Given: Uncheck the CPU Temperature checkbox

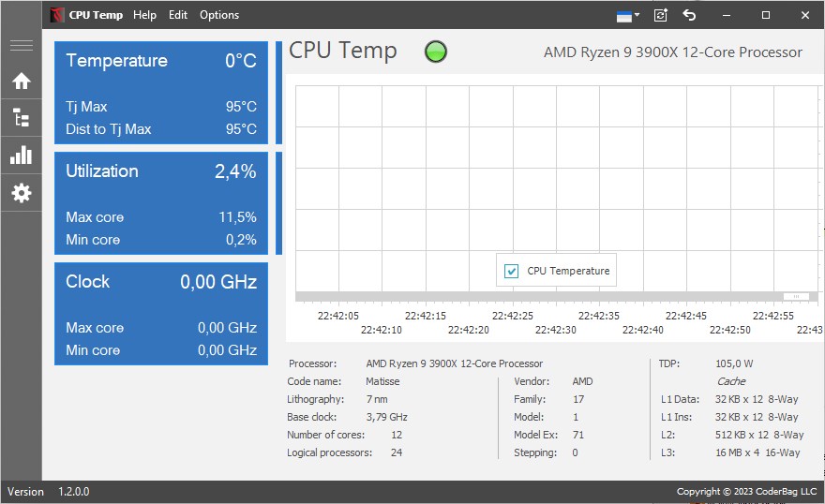Looking at the screenshot, I should 512,271.
